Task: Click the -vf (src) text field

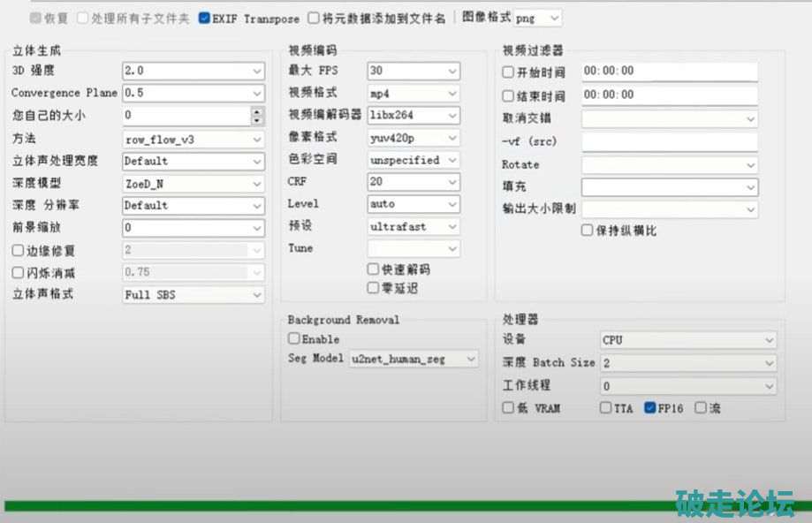Action: (x=669, y=141)
